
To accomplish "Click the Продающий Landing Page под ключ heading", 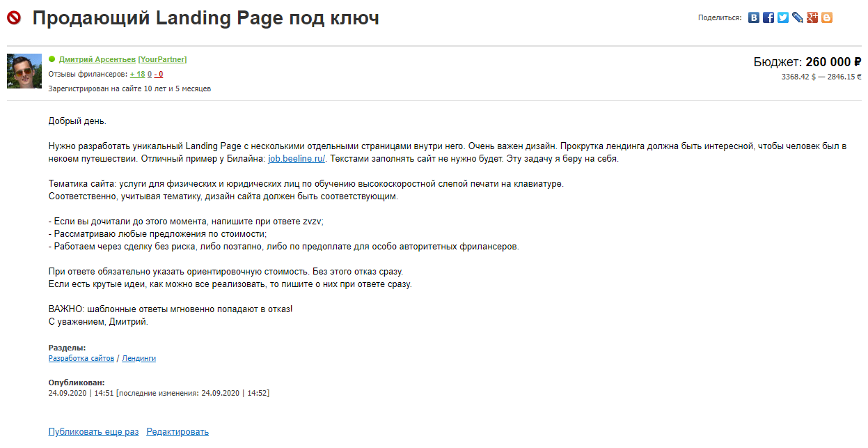I will tap(205, 19).
